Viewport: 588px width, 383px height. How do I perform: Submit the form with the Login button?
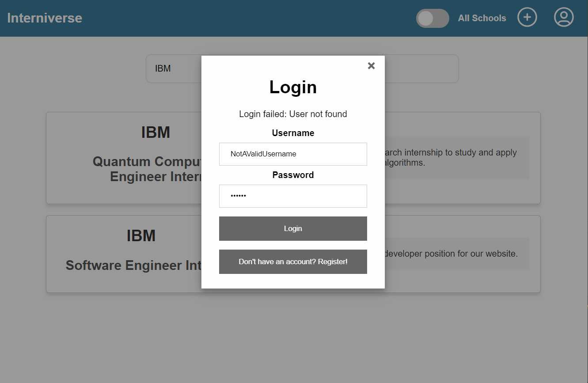293,228
